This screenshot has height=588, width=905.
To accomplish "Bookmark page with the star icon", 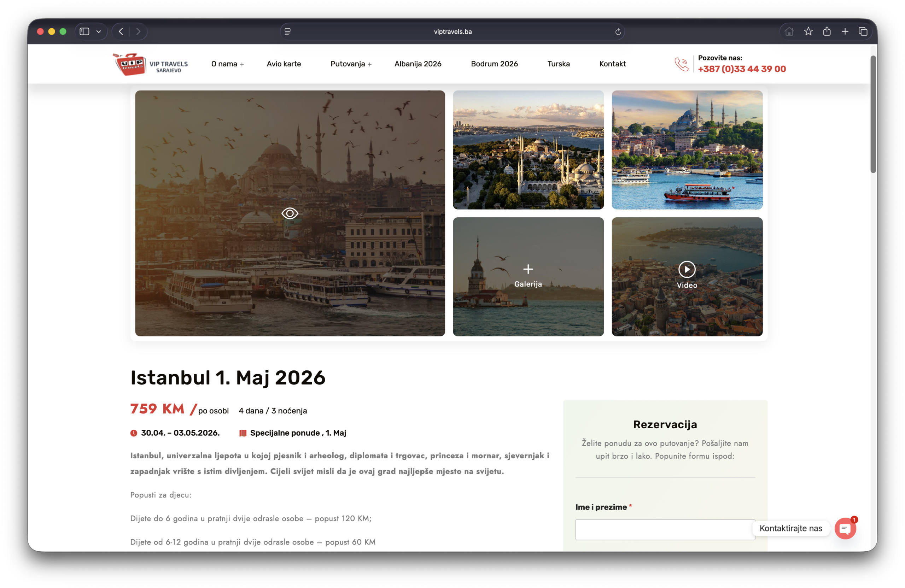I will click(808, 31).
